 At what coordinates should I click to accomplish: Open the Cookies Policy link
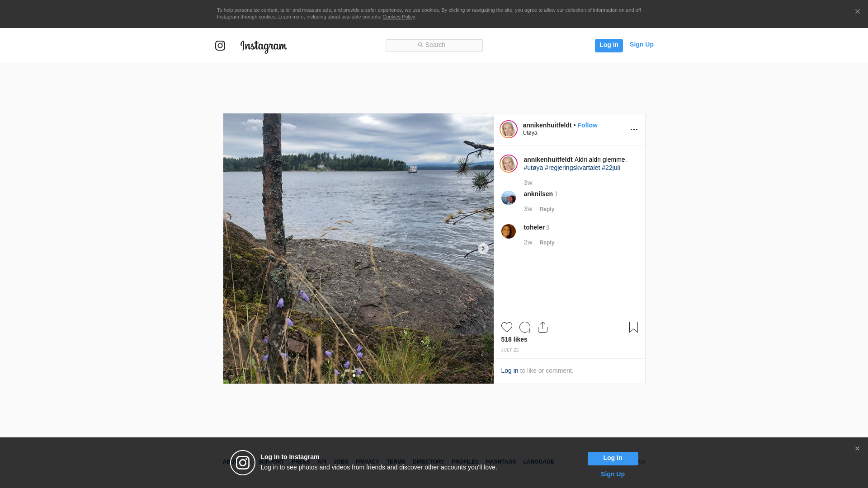(x=398, y=17)
